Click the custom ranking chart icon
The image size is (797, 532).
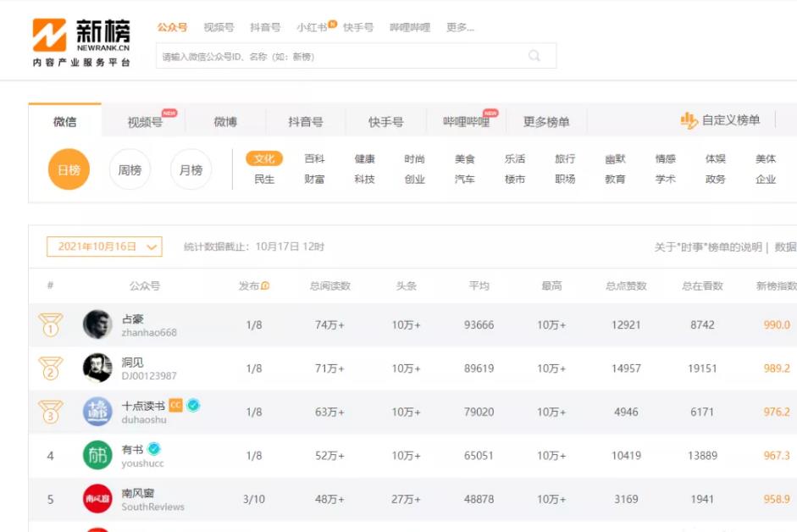coord(689,120)
